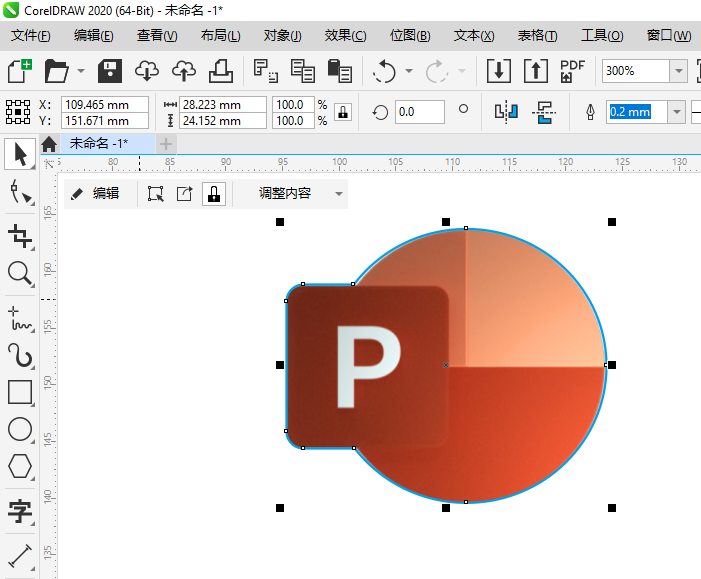Toggle the lock ratio padlock button
Screen dimensions: 701x579
[x=343, y=112]
